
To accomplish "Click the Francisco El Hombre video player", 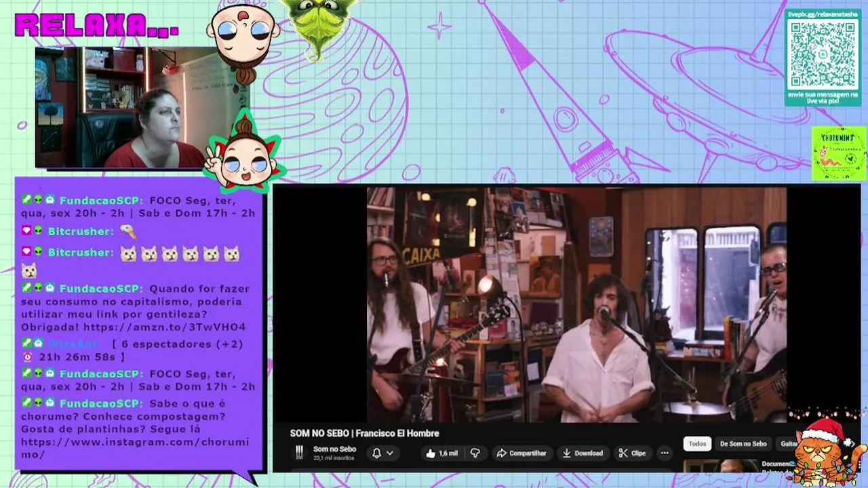I will (x=576, y=305).
